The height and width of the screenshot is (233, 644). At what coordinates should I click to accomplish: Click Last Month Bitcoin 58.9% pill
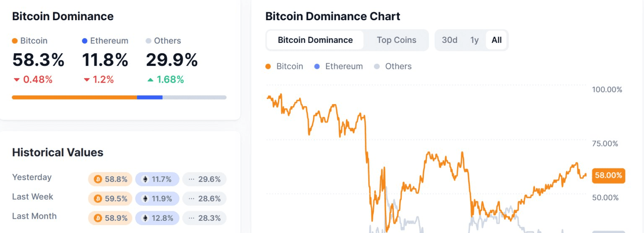tap(110, 218)
